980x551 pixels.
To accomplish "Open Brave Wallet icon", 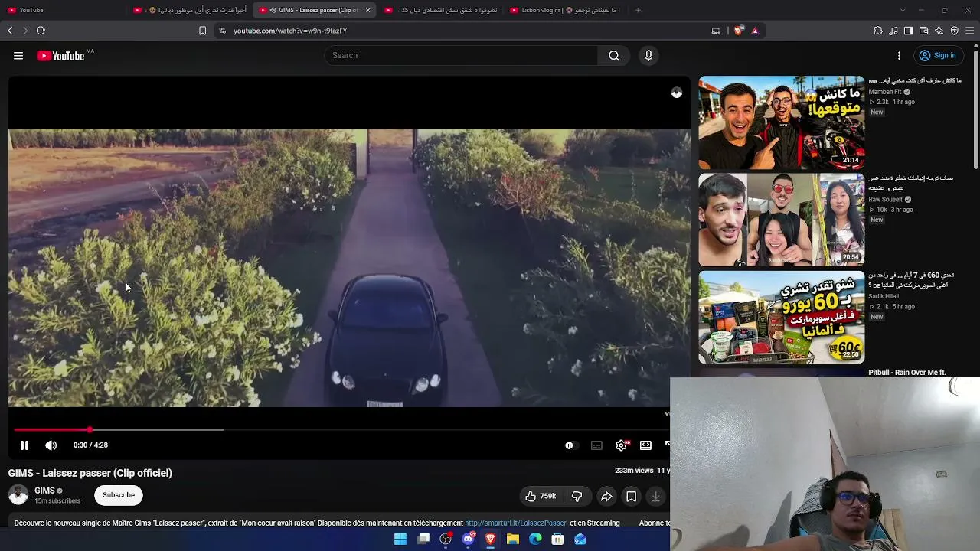I will tap(923, 31).
